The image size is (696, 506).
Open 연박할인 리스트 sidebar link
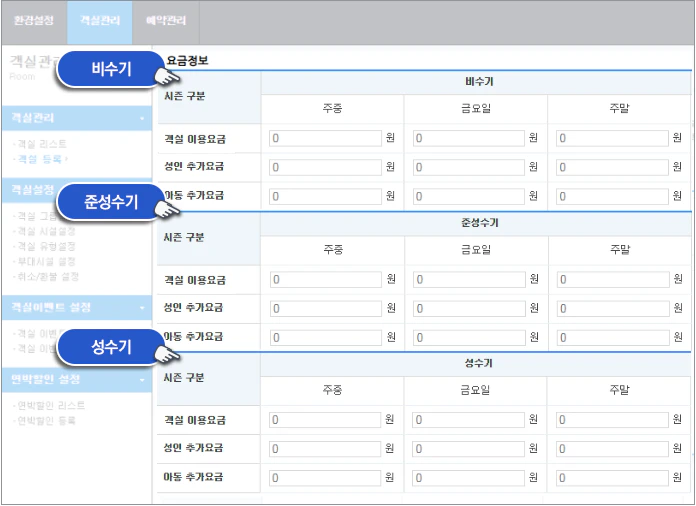click(x=51, y=405)
